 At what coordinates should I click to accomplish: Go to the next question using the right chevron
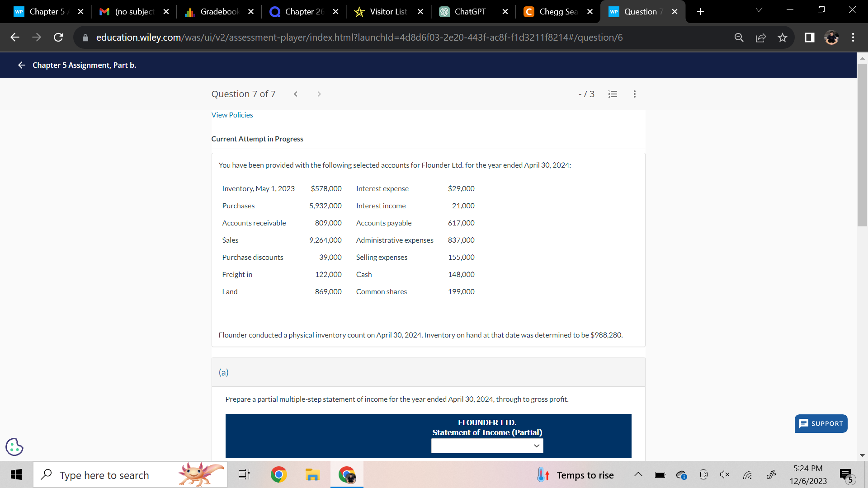click(319, 94)
